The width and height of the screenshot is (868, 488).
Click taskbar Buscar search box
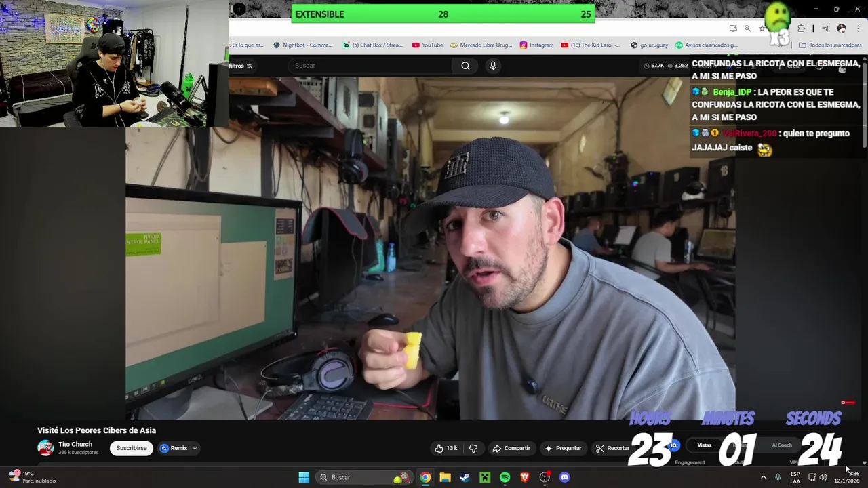364,477
